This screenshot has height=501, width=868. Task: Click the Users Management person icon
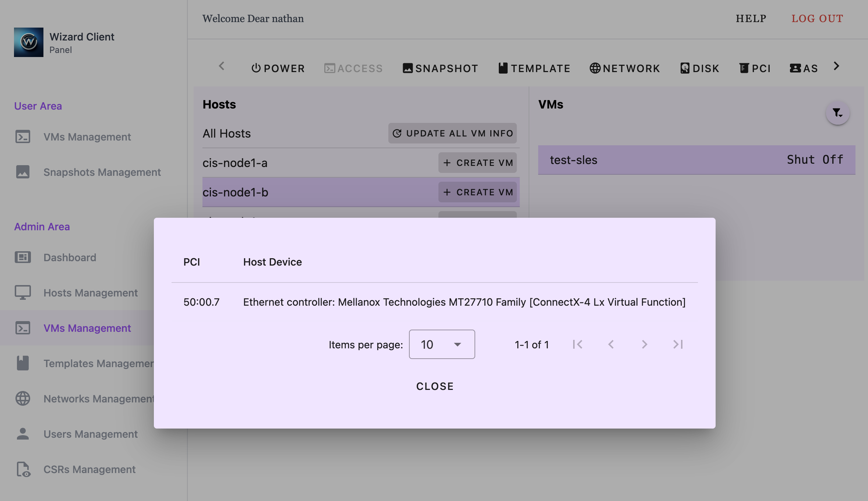click(x=23, y=434)
